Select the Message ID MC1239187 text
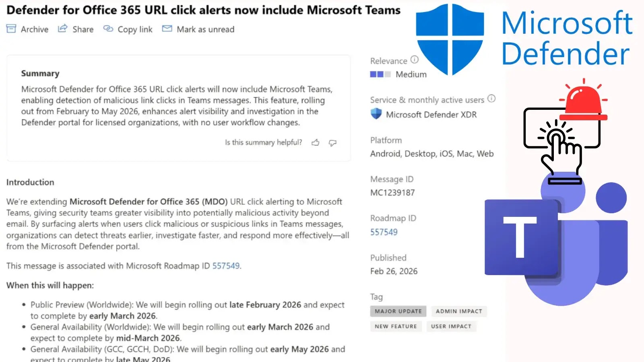This screenshot has height=362, width=644. pos(392,192)
